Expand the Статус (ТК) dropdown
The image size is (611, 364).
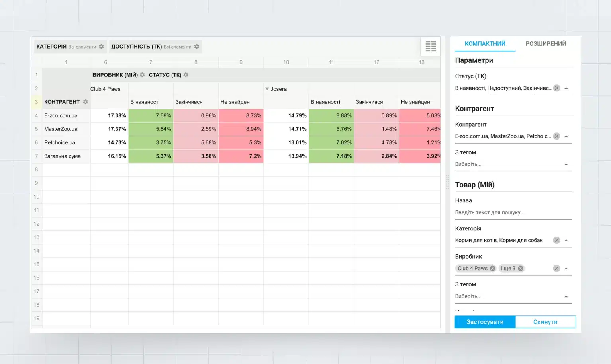pyautogui.click(x=566, y=88)
